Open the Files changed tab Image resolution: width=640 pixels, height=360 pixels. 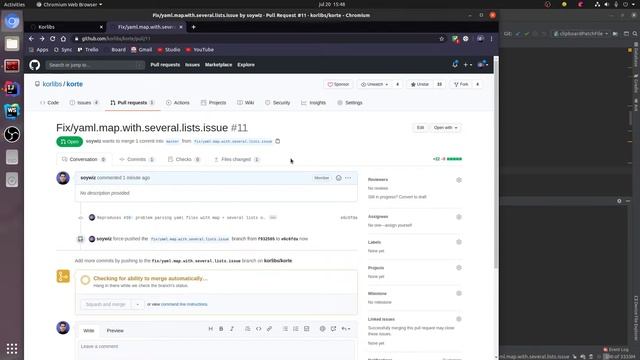[237, 160]
